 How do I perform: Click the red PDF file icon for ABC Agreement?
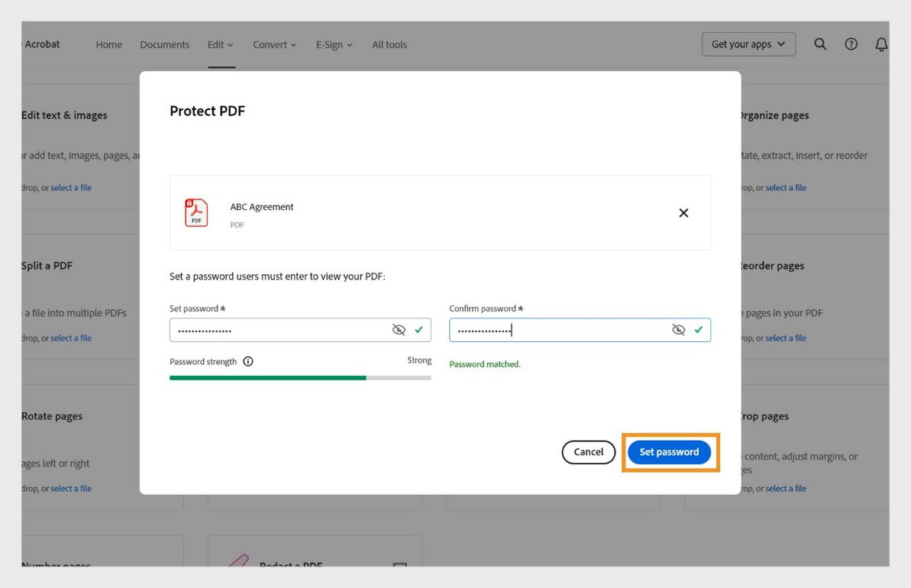[x=195, y=212]
